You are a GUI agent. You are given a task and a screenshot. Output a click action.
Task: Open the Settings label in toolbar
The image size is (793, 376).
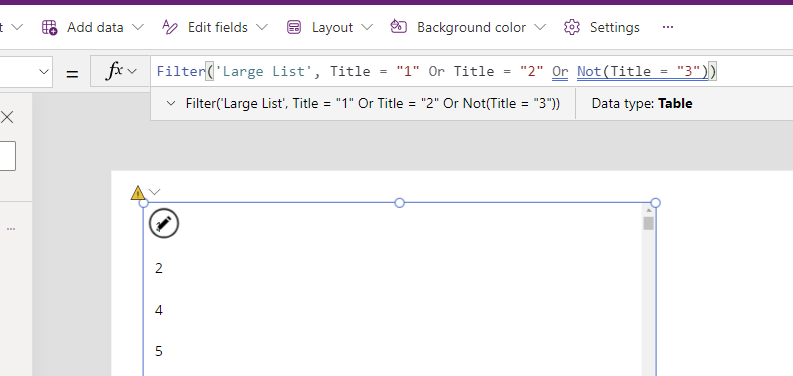(614, 27)
